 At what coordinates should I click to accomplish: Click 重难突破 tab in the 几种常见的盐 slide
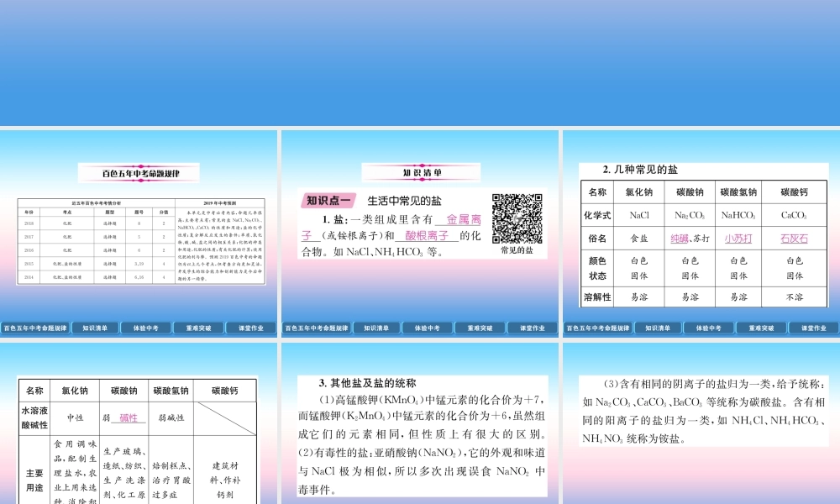tap(761, 328)
